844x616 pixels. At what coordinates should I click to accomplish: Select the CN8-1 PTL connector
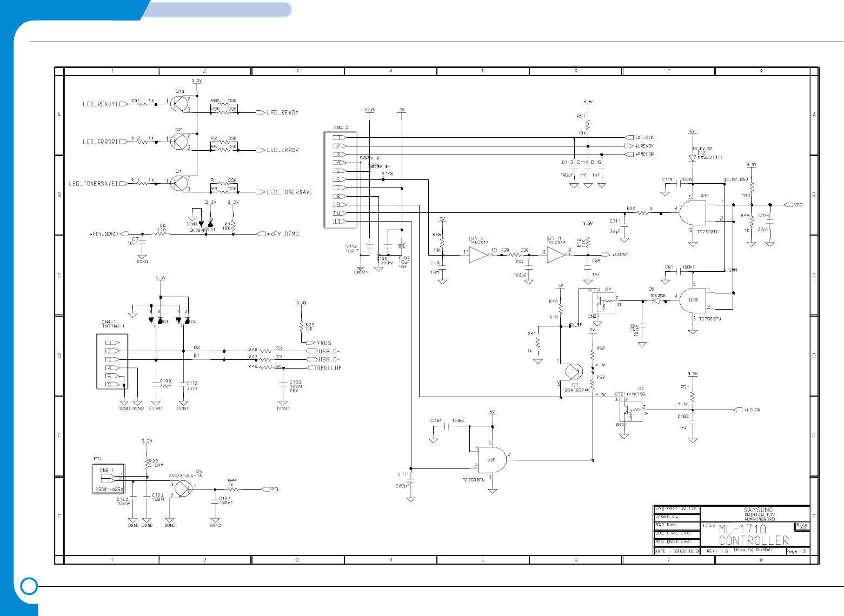[x=109, y=479]
